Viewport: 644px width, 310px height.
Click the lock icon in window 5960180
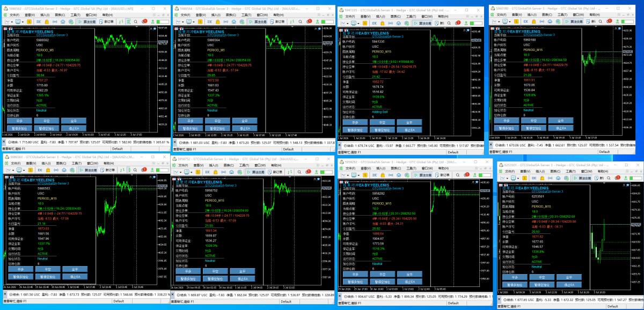coord(534,21)
